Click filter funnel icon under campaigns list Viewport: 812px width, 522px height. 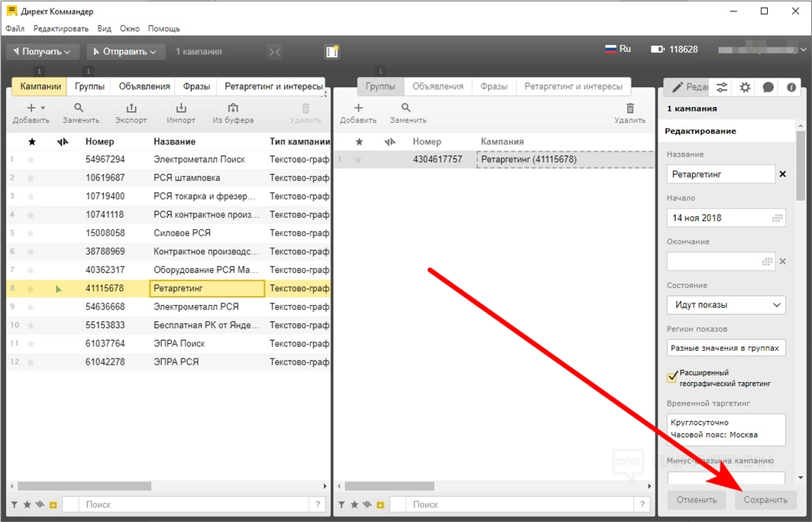(x=15, y=504)
